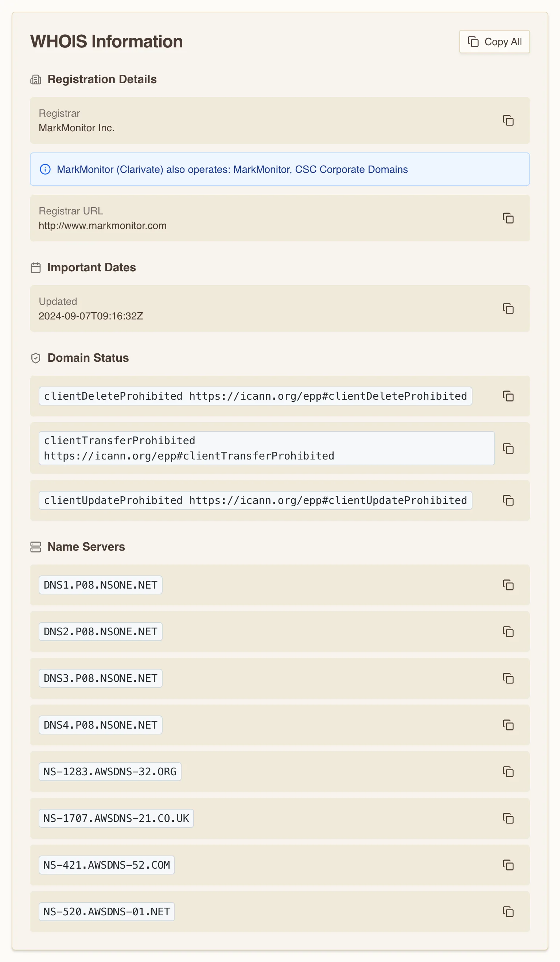Click the Copy All button
Screen dimensions: 560x962
pos(494,42)
